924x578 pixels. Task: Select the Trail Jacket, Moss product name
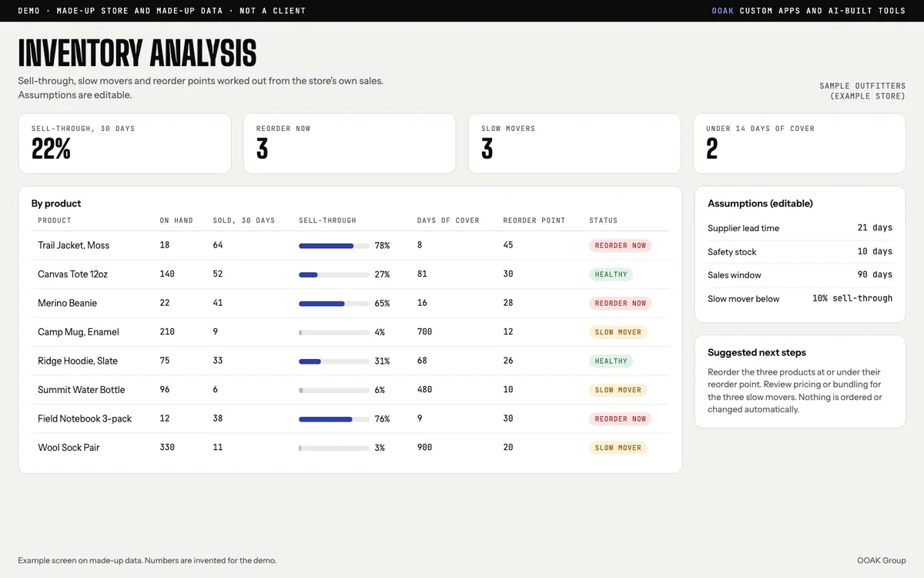pos(74,245)
